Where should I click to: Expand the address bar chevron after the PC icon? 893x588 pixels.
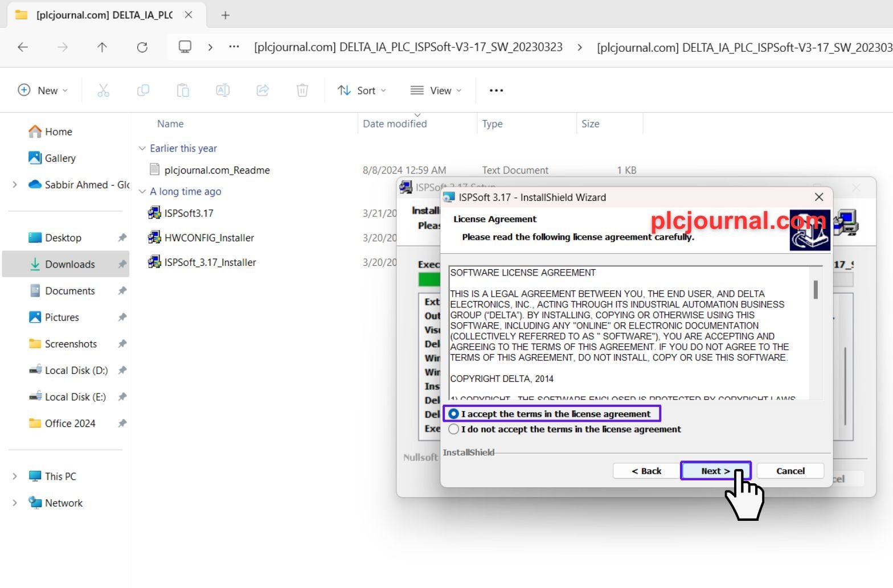click(x=210, y=47)
